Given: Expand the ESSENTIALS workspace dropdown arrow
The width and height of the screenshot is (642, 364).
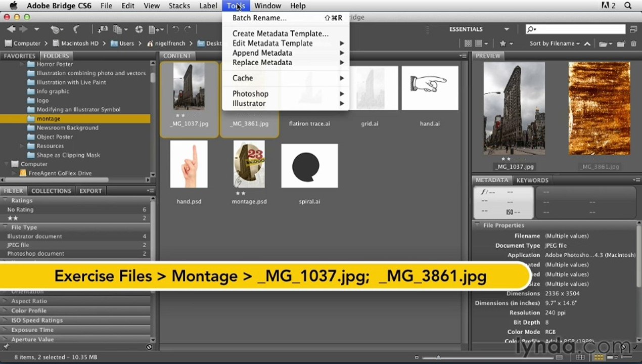Looking at the screenshot, I should pos(506,29).
